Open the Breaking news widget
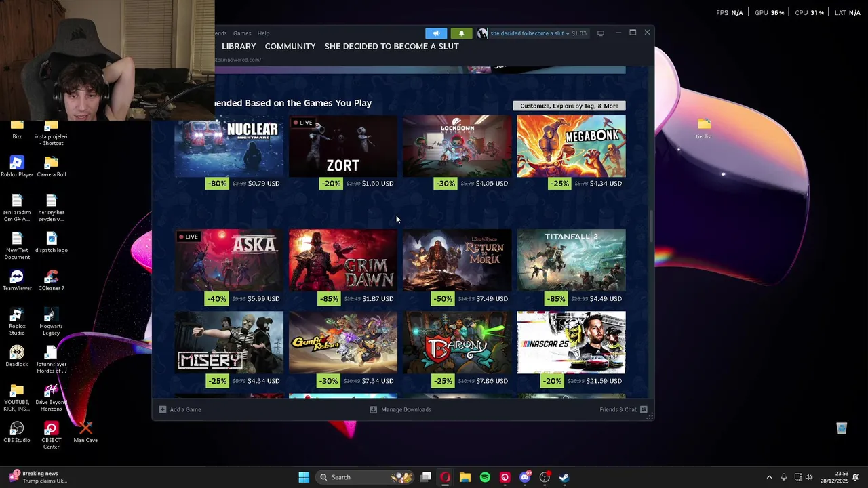 click(37, 477)
